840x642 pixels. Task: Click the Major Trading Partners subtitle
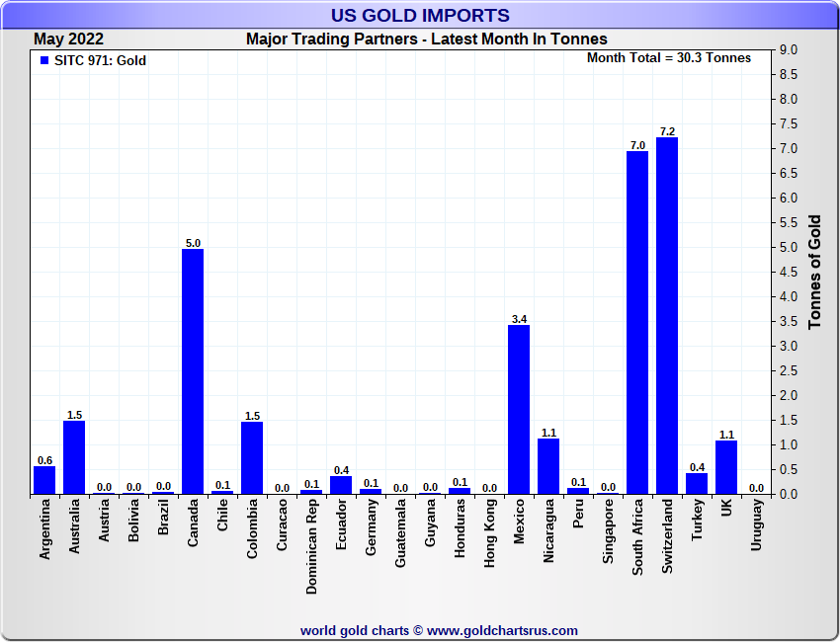coord(427,40)
